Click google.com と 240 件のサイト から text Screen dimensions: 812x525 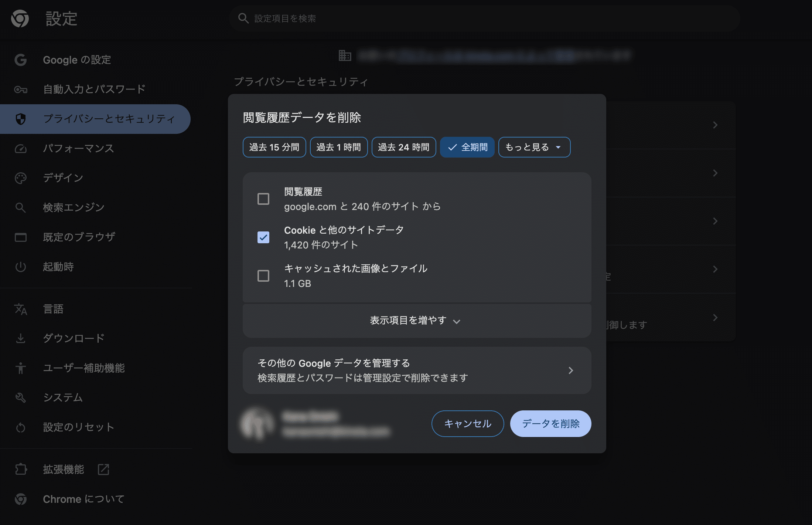[x=362, y=206]
